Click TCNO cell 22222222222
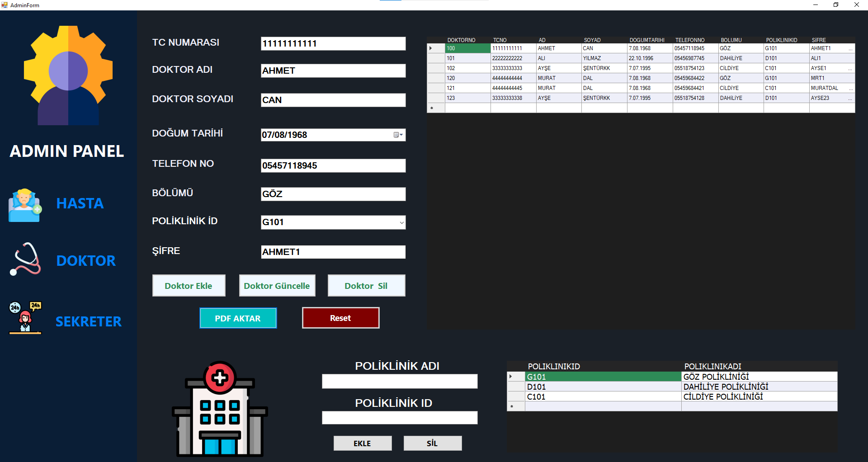Viewport: 868px width, 462px height. coord(514,58)
